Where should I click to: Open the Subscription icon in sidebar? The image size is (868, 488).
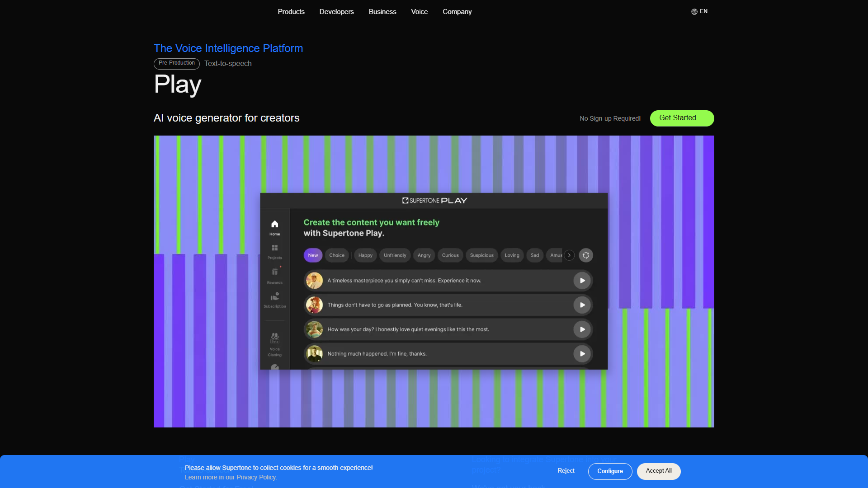274,296
